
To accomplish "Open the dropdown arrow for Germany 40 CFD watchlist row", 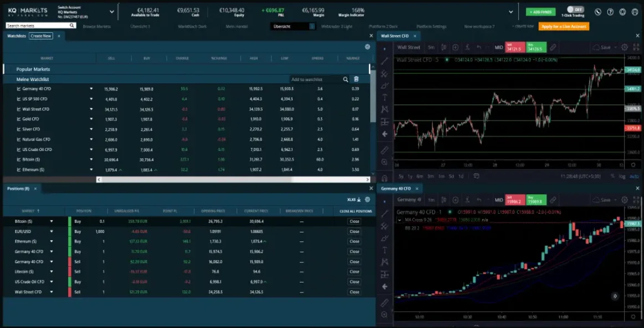I will click(x=92, y=89).
